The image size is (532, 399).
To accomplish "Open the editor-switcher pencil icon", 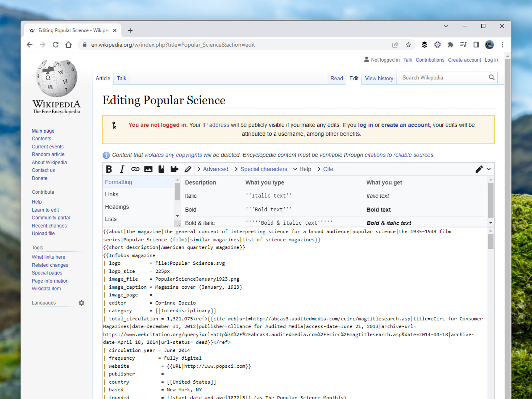I will point(479,169).
